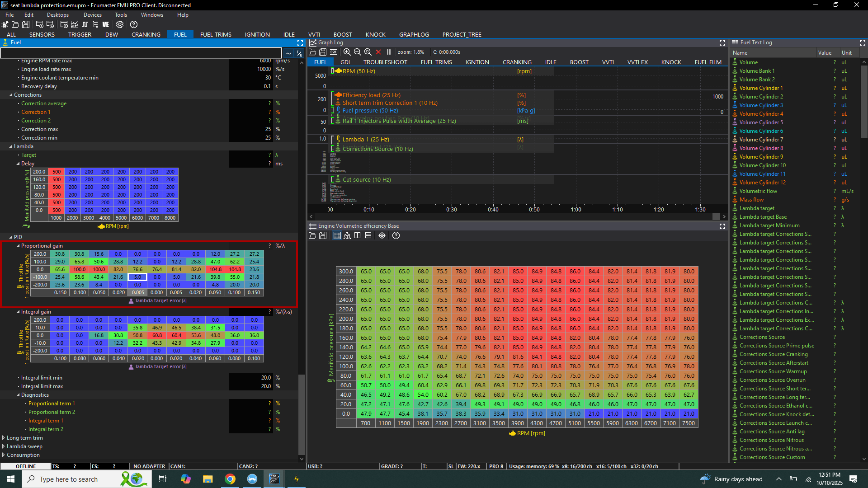Select TROUBLESHOOT tab in Graph Log

385,62
